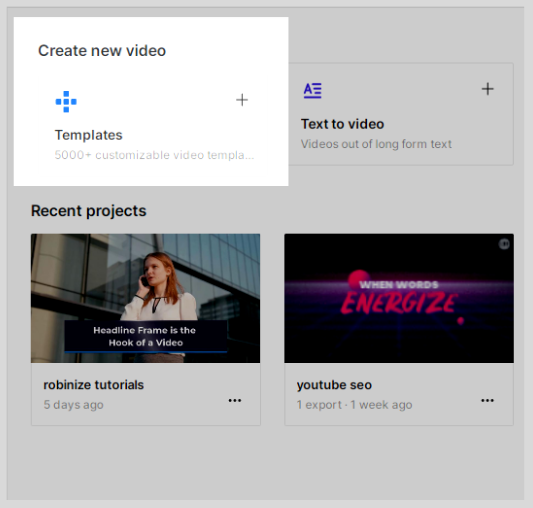Image resolution: width=533 pixels, height=508 pixels.
Task: Click the Text to video card title
Action: pyautogui.click(x=342, y=124)
